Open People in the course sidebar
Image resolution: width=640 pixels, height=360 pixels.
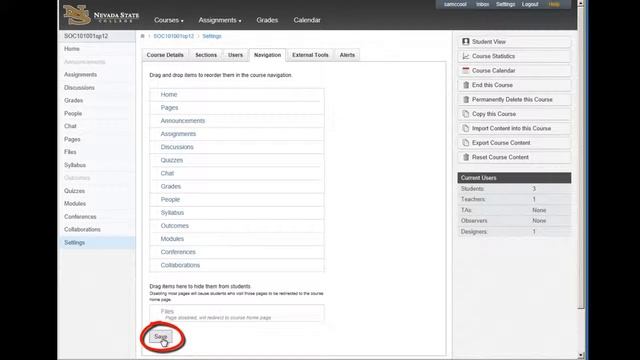[x=73, y=113]
